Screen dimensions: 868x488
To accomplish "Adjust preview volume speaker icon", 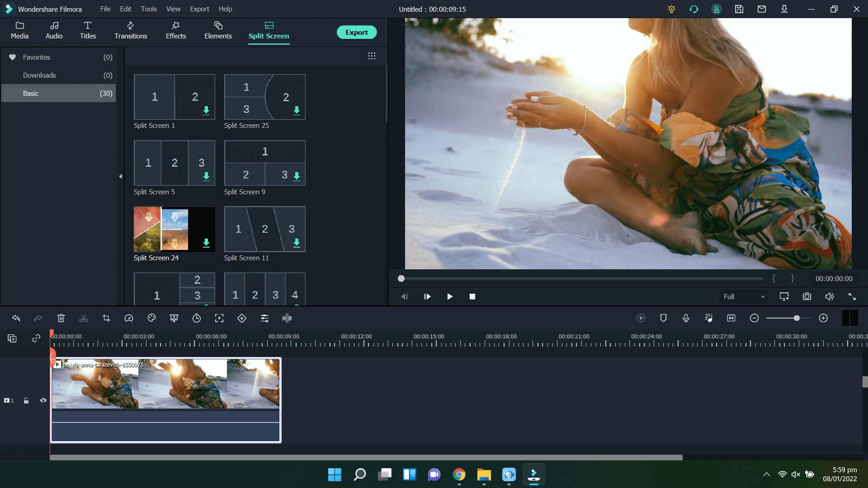I will pos(829,296).
